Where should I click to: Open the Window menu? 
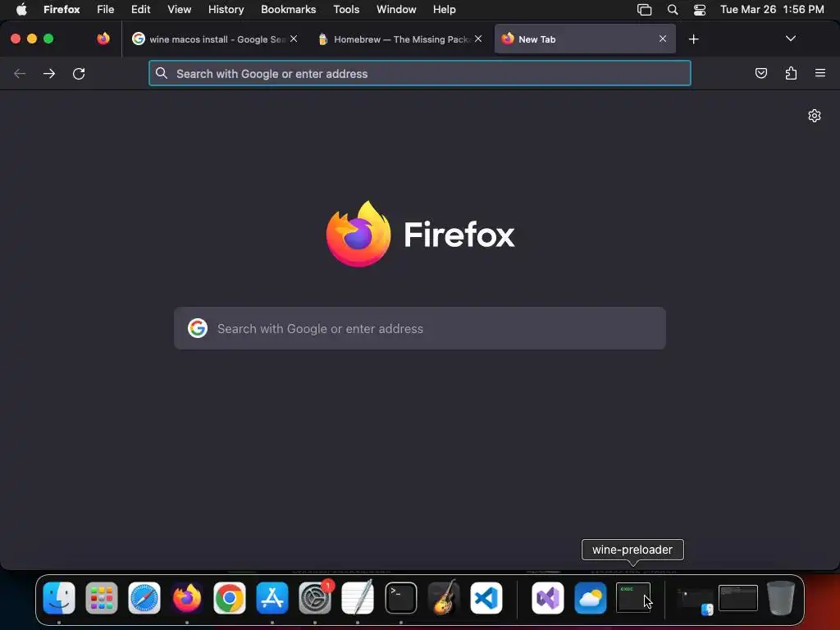click(396, 9)
